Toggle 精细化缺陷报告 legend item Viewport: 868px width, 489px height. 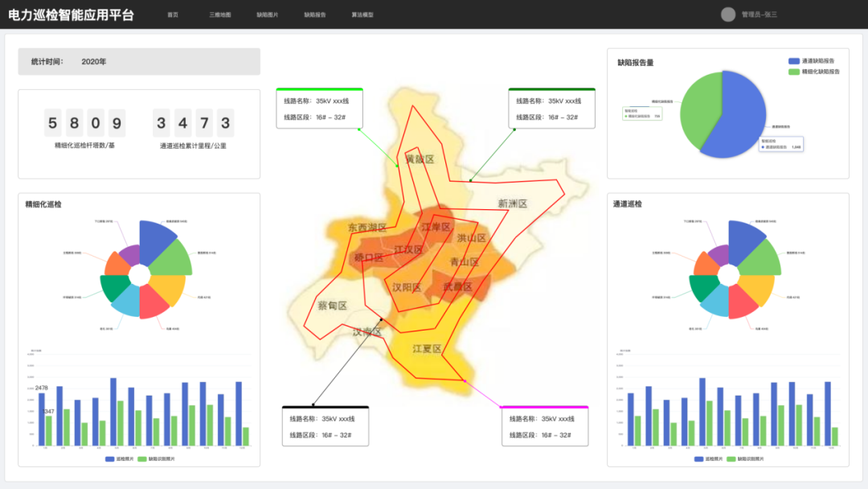pyautogui.click(x=815, y=72)
